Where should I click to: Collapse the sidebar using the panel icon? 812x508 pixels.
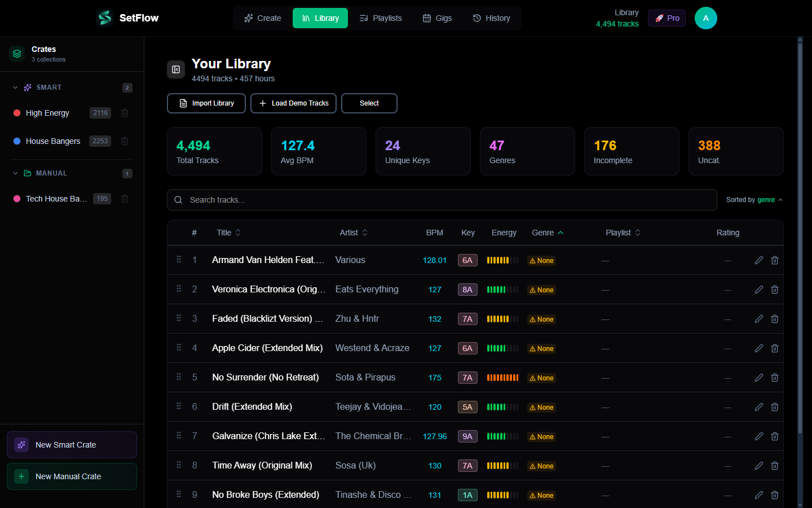click(175, 69)
